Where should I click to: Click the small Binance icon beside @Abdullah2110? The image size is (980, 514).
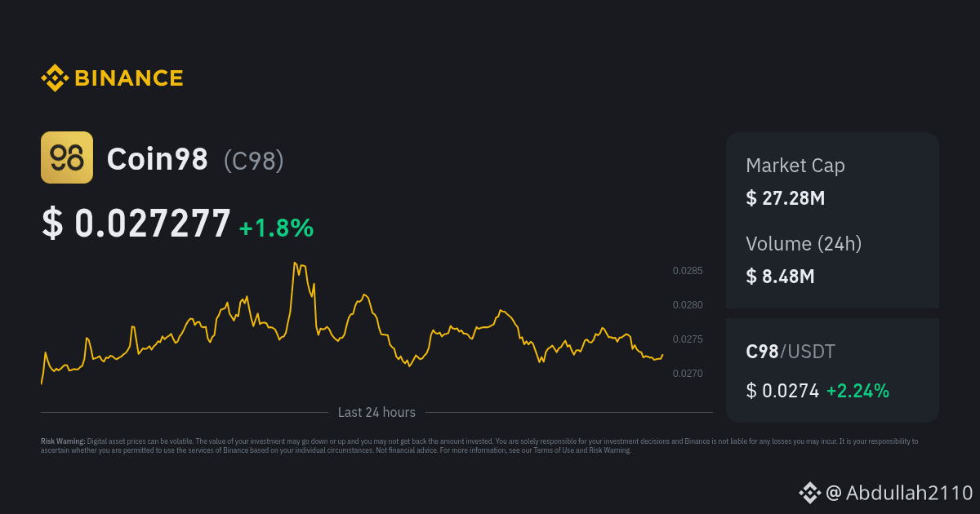809,492
